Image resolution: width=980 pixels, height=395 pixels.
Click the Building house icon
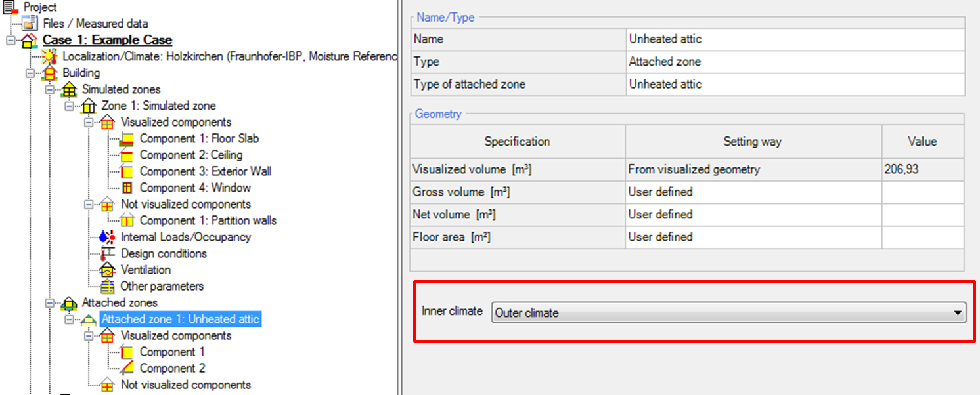coord(50,73)
